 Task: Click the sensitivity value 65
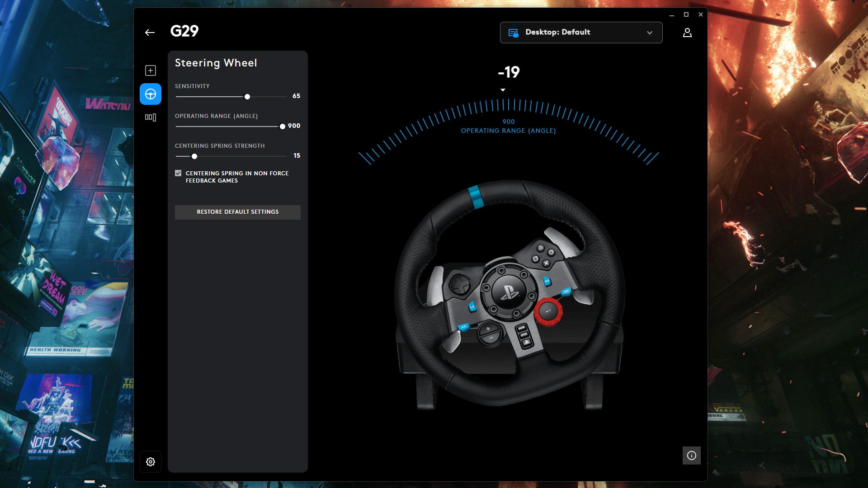click(x=297, y=96)
